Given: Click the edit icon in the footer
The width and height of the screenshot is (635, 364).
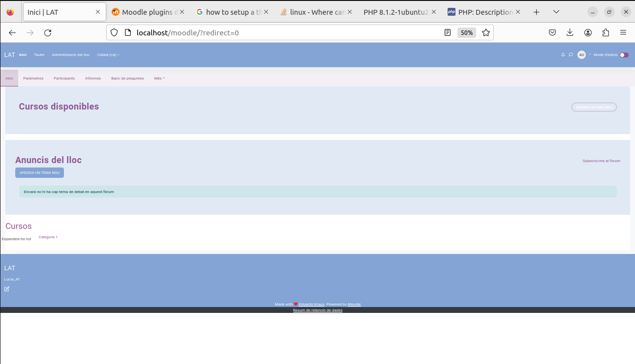Looking at the screenshot, I should pyautogui.click(x=7, y=288).
